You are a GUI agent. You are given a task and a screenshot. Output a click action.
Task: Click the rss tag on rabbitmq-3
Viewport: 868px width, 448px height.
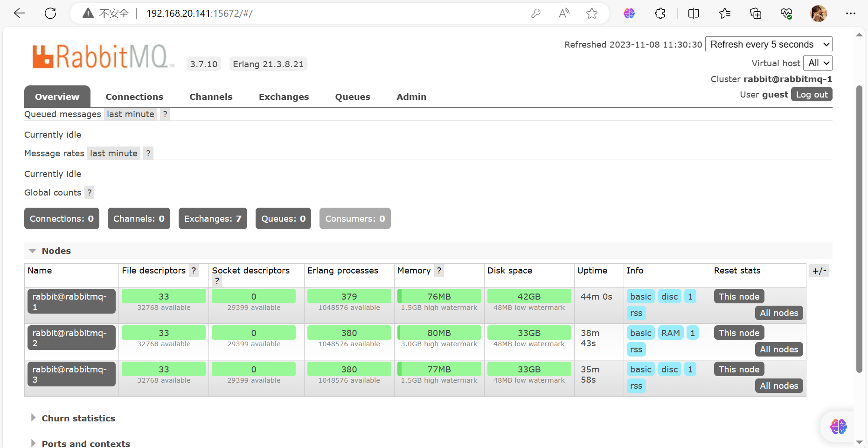click(636, 385)
